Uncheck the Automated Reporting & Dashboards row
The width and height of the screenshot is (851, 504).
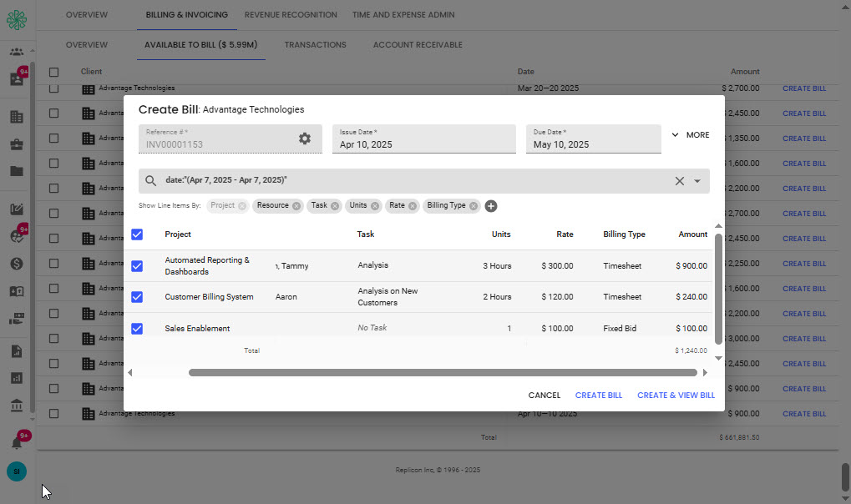[x=137, y=266]
